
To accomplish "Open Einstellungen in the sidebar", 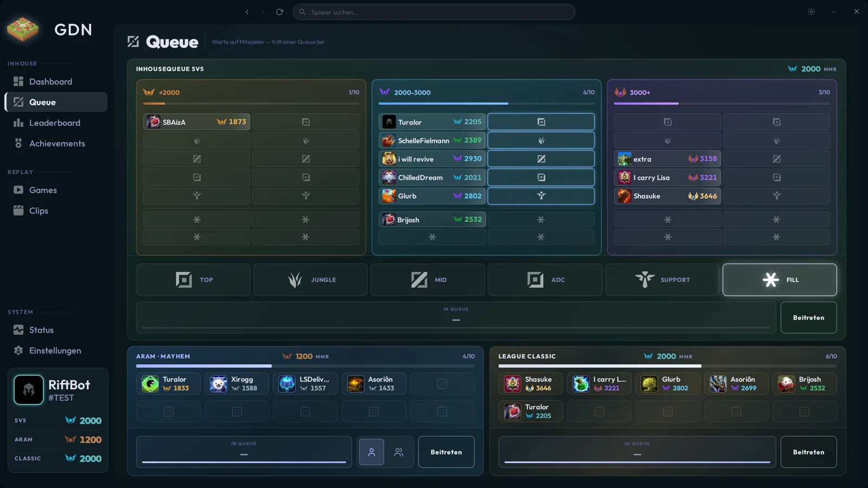I will [x=56, y=350].
